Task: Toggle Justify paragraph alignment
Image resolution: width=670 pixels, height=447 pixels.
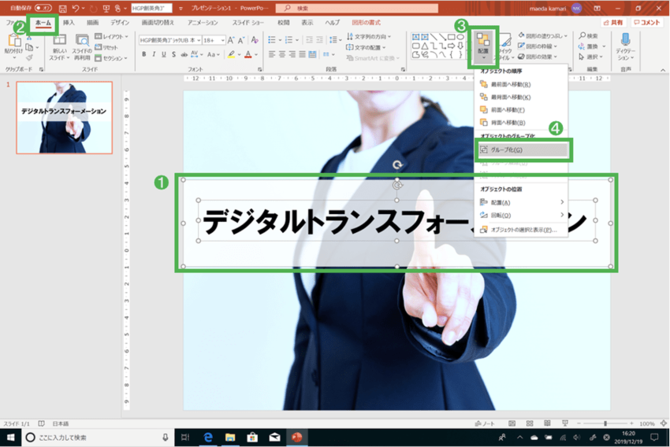Action: (x=303, y=54)
